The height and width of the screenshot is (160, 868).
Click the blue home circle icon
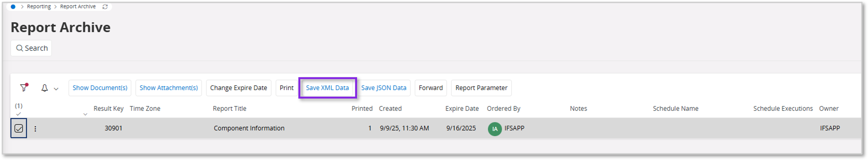(13, 7)
